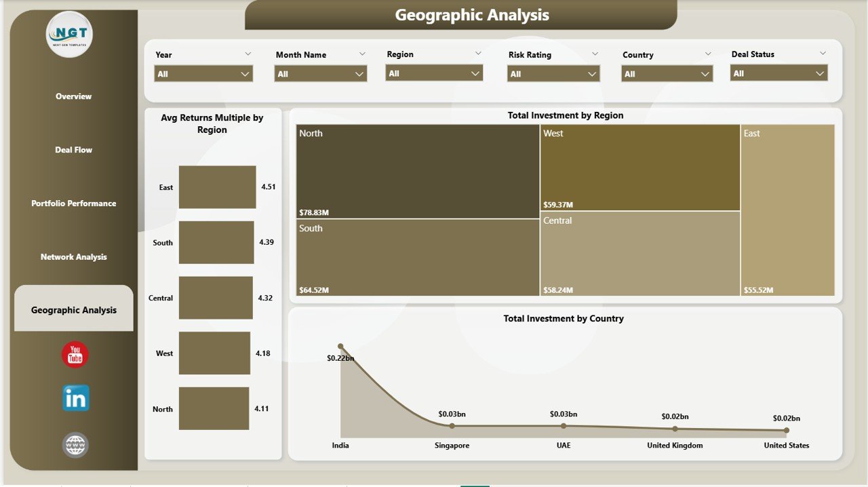Click the 4.18 data label
868x487 pixels.
point(263,353)
